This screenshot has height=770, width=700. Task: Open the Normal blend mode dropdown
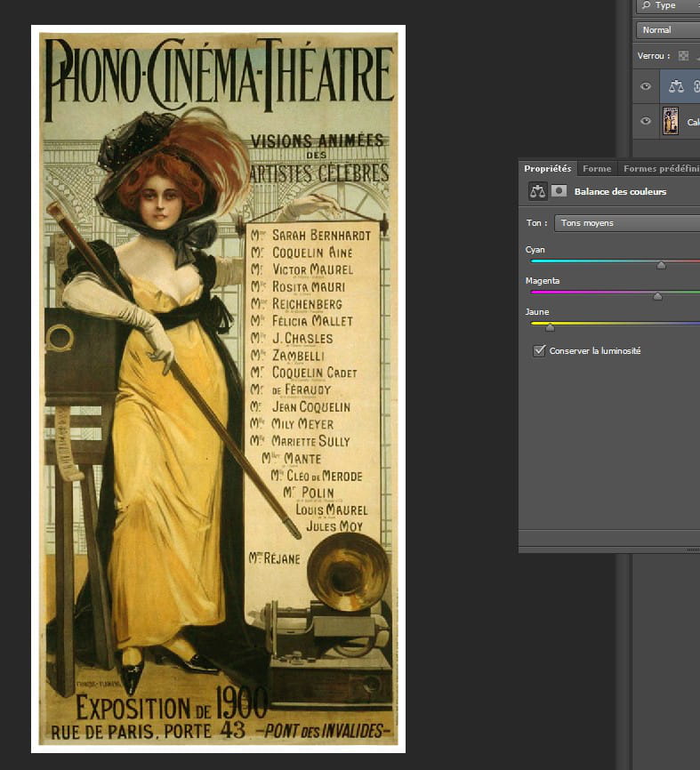668,30
